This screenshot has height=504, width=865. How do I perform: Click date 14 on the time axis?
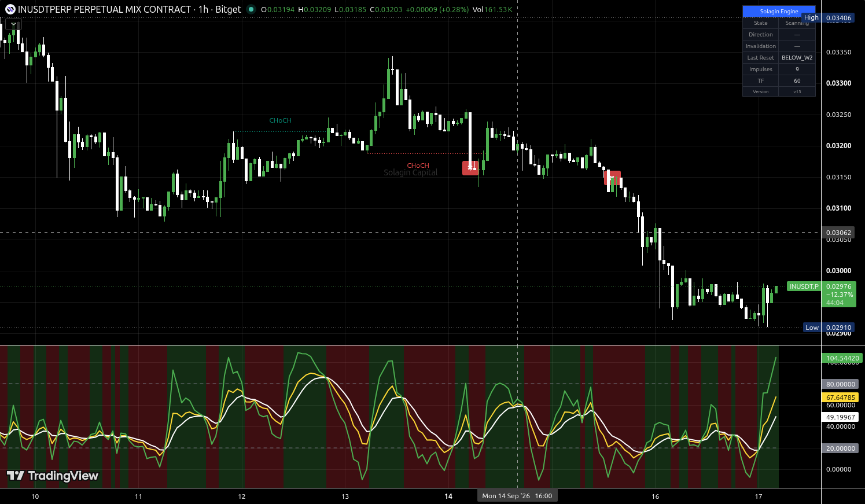(x=448, y=496)
